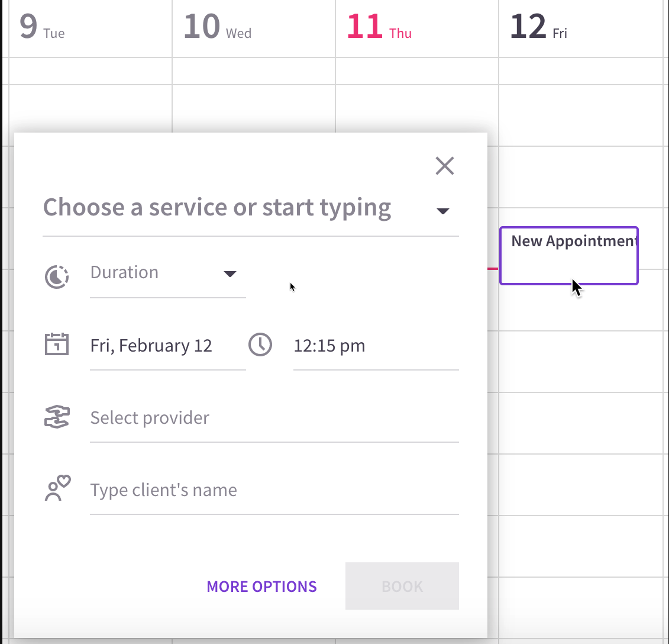
Task: Click the Type client's name field
Action: (x=274, y=490)
